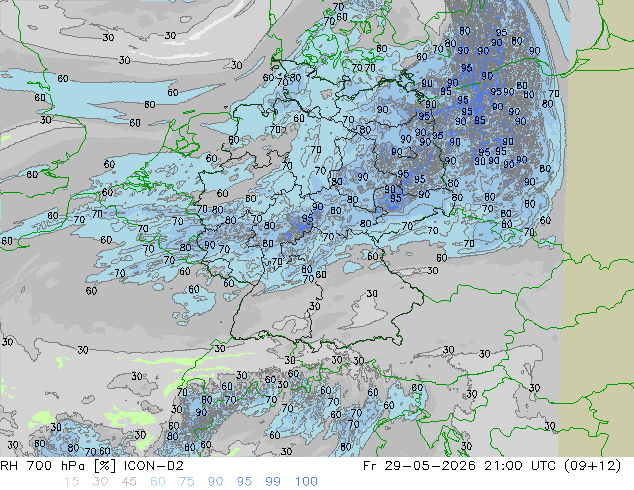Click the '15' value in the color legend
634x490 pixels.
[x=71, y=482]
